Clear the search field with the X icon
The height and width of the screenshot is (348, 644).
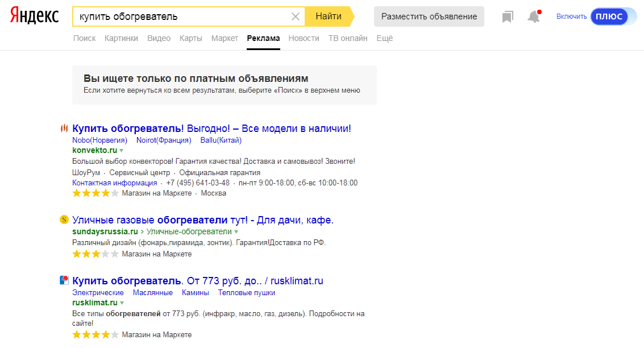[x=296, y=16]
